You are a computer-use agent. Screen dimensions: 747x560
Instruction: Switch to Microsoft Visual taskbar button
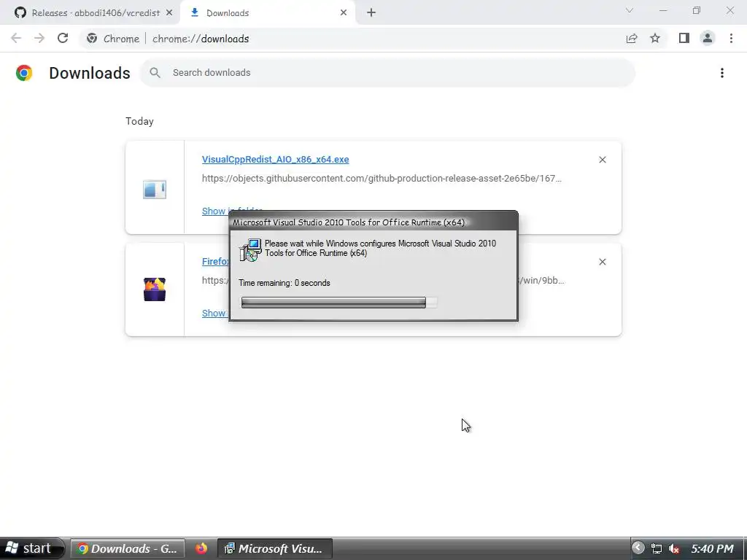(x=275, y=548)
